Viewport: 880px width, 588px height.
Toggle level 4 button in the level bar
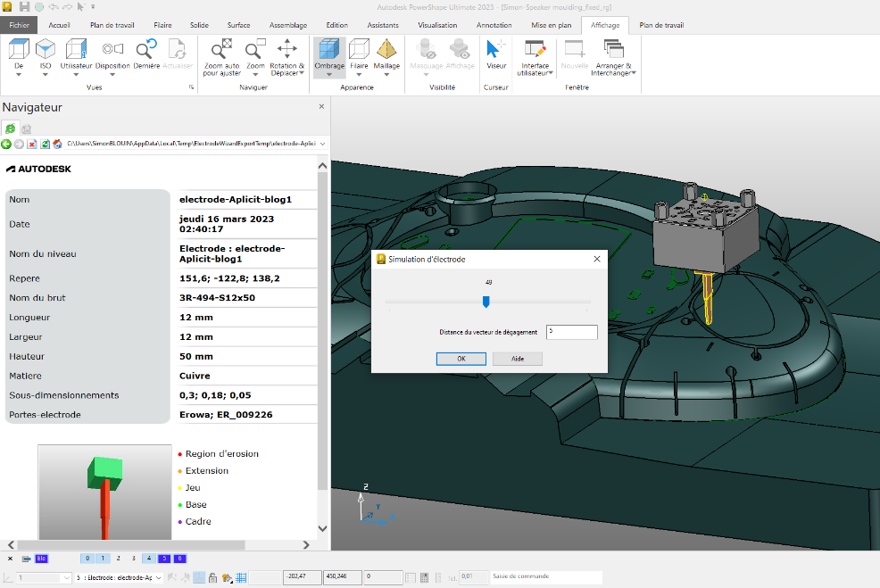[149, 559]
